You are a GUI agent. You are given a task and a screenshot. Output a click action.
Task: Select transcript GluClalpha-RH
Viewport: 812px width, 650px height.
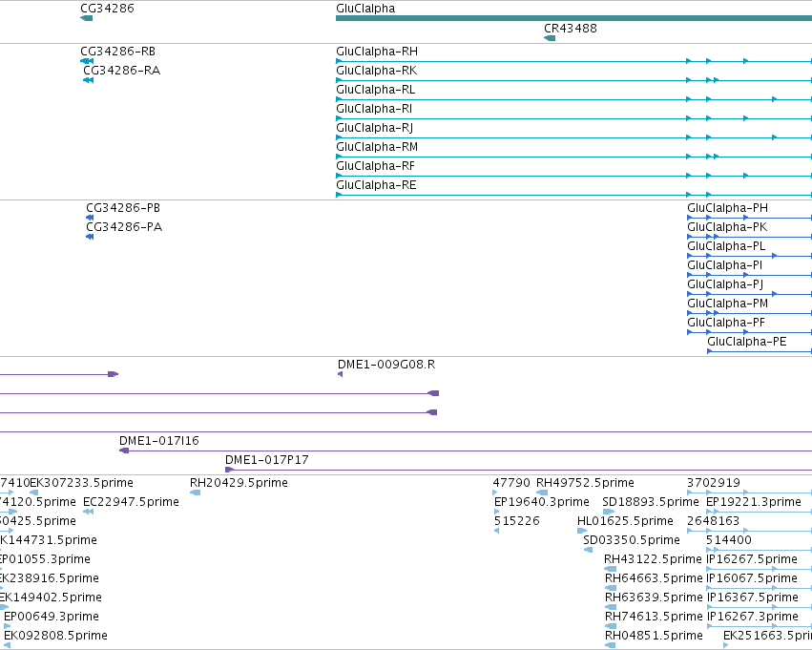(x=377, y=52)
